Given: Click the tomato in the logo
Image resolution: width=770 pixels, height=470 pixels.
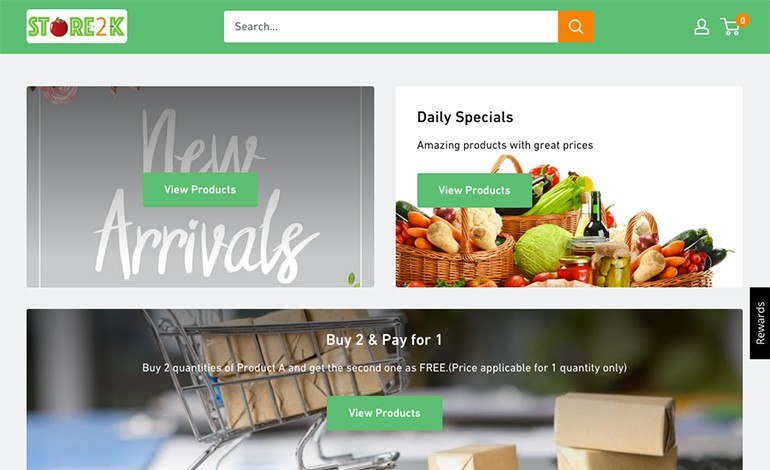Looking at the screenshot, I should click(x=58, y=27).
